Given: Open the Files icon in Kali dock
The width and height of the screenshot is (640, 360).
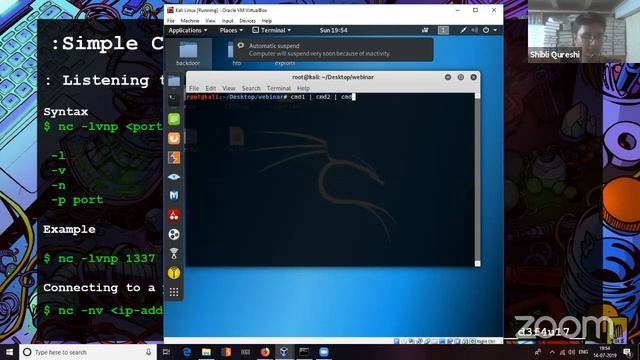Looking at the screenshot, I should pos(174,81).
